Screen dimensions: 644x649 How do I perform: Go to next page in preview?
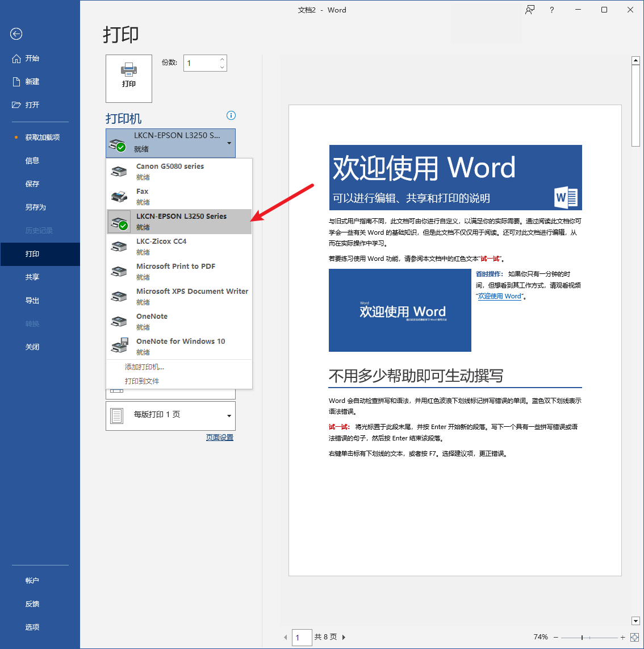[x=344, y=638]
